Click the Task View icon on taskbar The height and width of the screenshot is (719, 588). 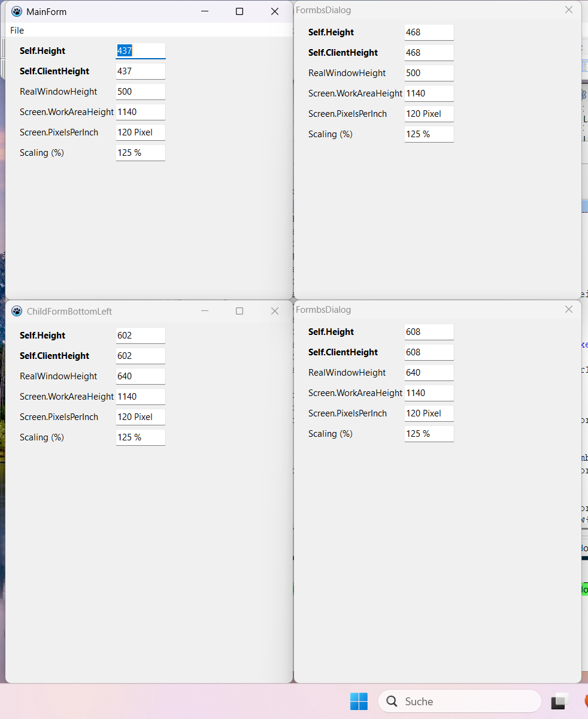560,701
